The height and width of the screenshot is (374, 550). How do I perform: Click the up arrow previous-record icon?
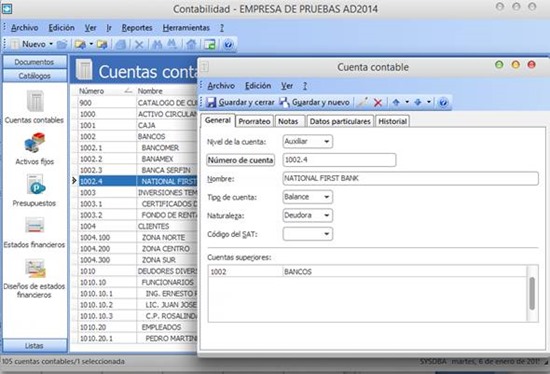point(396,102)
